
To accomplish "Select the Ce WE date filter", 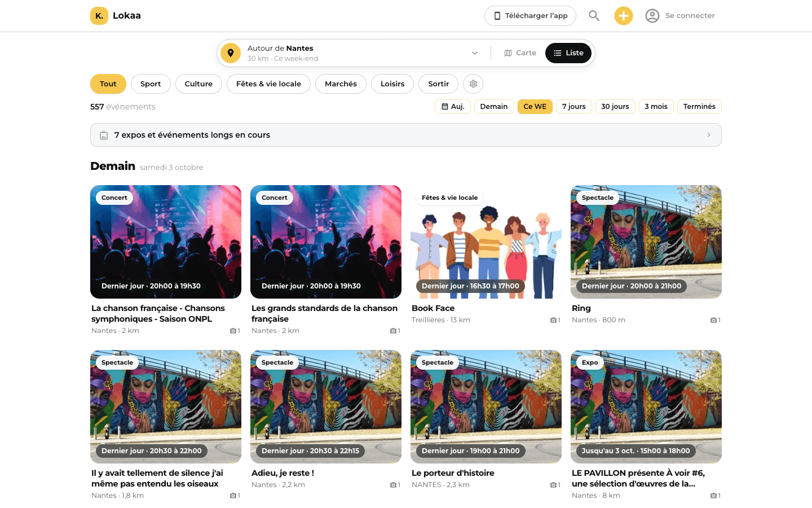I will coord(535,107).
